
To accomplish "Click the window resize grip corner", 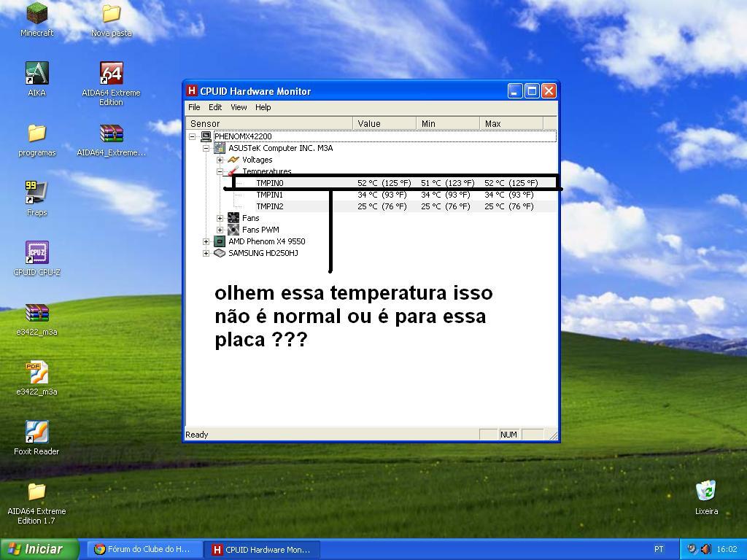I will (553, 435).
